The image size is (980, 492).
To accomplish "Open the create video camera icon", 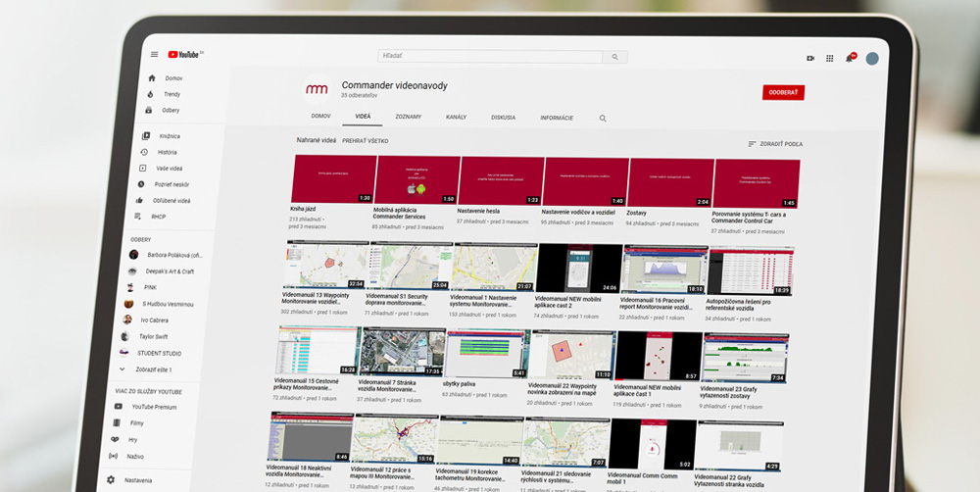I will tap(810, 58).
